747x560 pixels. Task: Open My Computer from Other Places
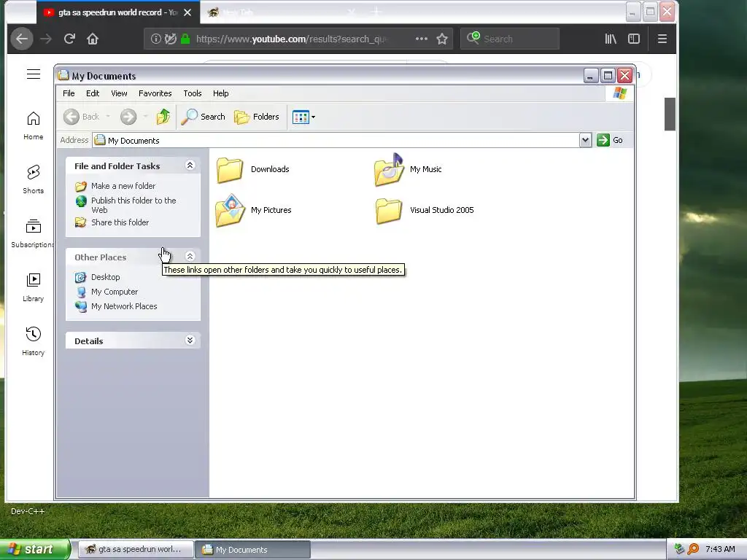tap(115, 292)
